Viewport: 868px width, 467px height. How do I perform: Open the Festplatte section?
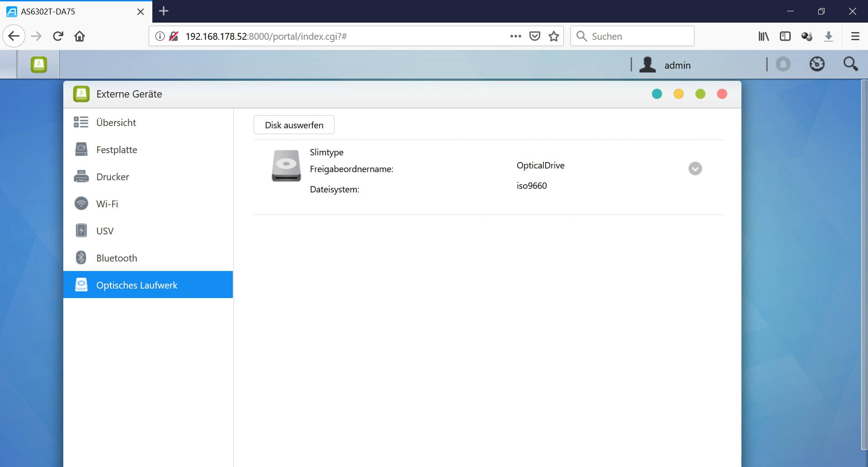pos(117,149)
